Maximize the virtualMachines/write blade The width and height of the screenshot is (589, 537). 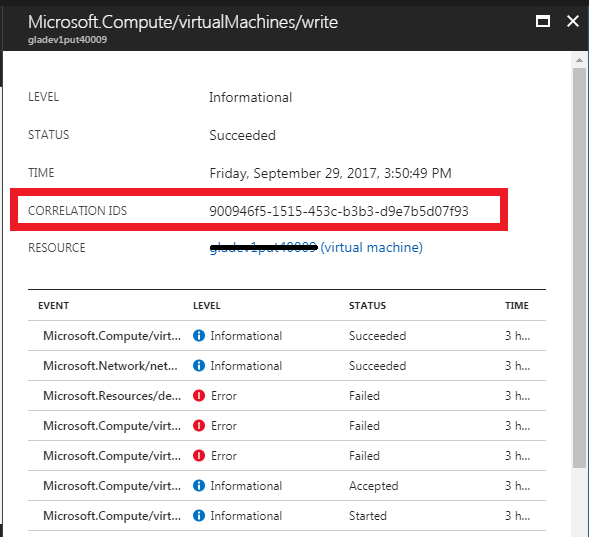click(543, 21)
